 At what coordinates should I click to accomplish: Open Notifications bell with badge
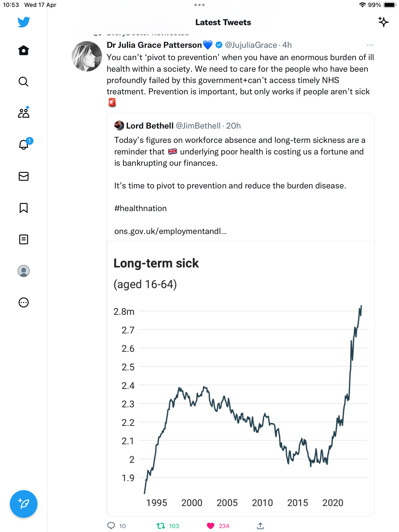[24, 144]
